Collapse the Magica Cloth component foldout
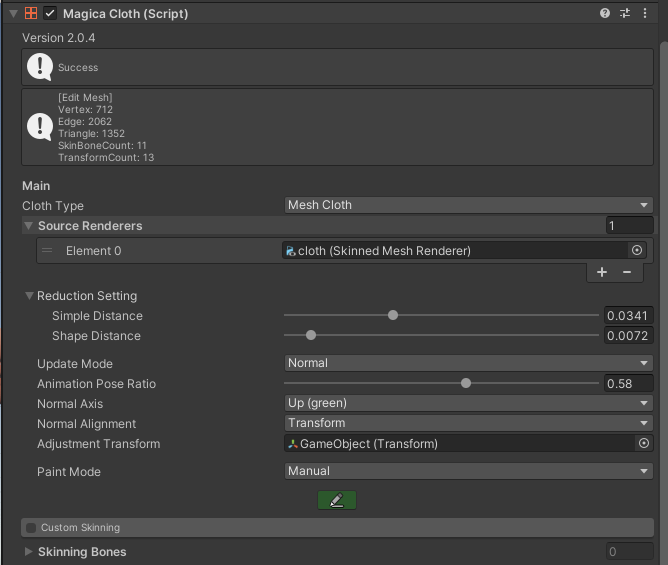This screenshot has width=668, height=565. click(13, 14)
